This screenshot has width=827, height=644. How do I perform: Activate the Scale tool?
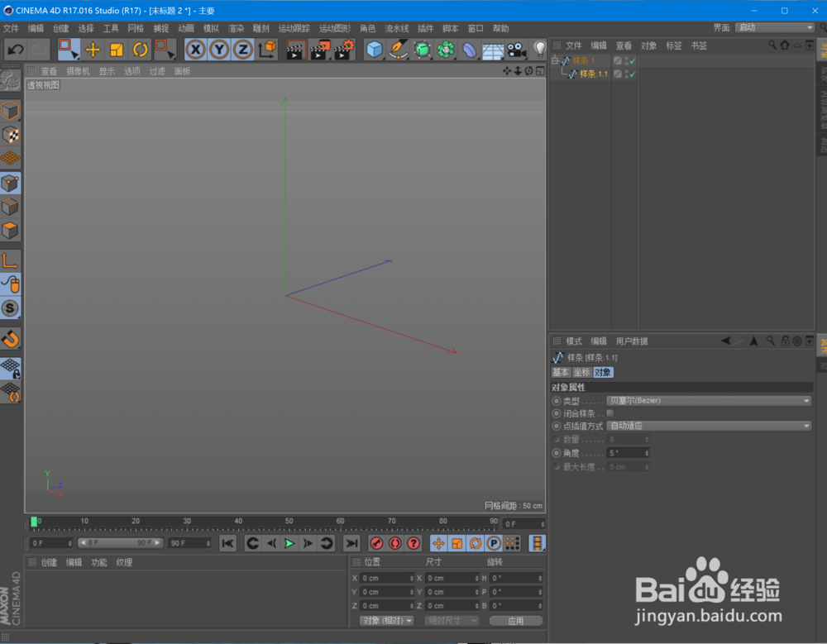tap(116, 50)
